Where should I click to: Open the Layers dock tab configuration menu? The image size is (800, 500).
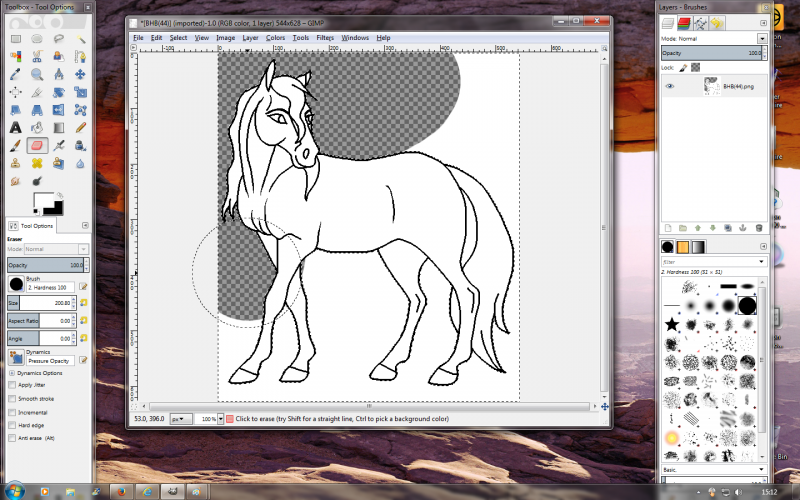[x=763, y=23]
